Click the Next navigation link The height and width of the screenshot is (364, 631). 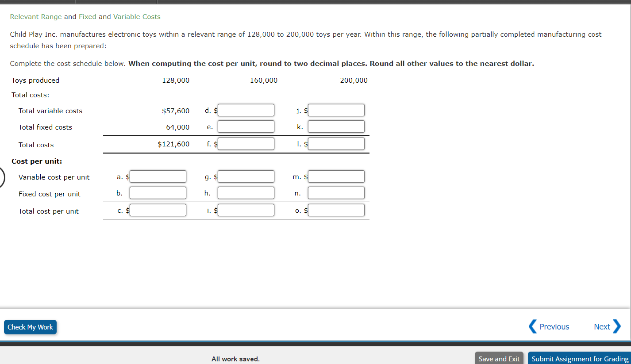[601, 326]
